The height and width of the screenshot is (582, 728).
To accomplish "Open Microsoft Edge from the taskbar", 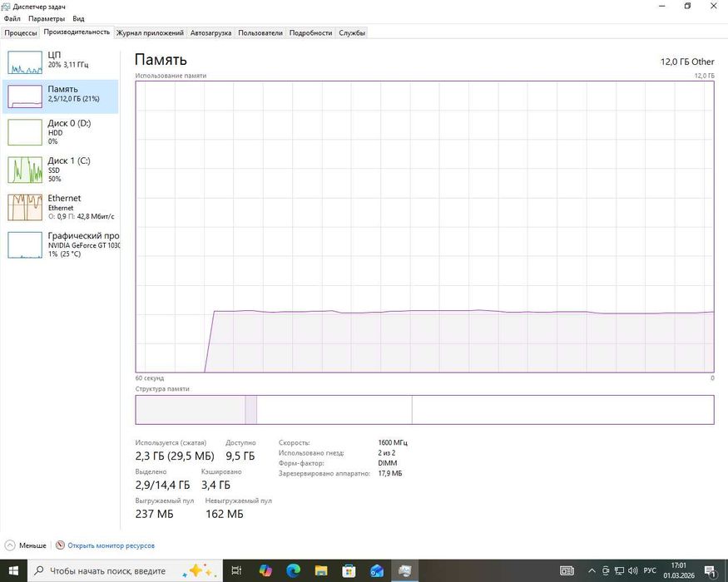I will pos(293,571).
